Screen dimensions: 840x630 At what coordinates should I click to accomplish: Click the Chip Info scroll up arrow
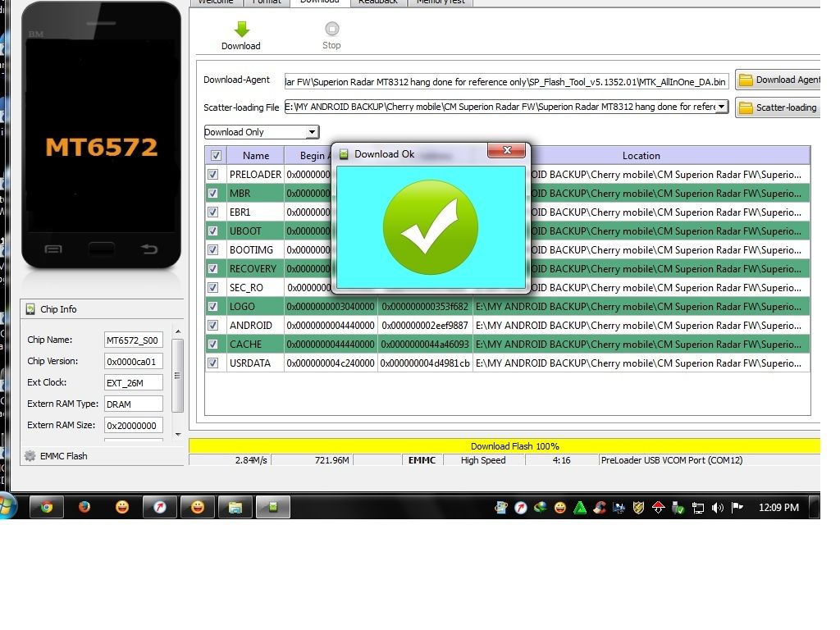[178, 331]
